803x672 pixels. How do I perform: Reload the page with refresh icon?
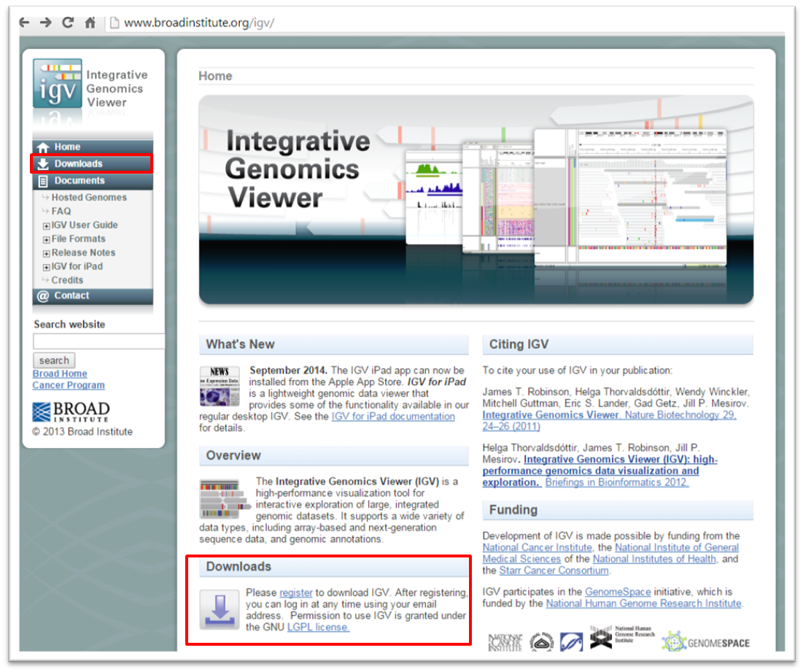click(68, 23)
